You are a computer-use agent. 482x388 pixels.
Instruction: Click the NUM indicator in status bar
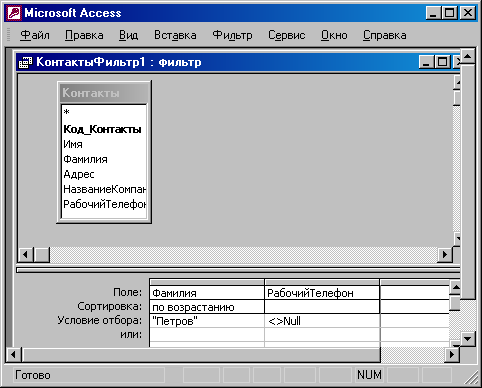click(x=369, y=375)
